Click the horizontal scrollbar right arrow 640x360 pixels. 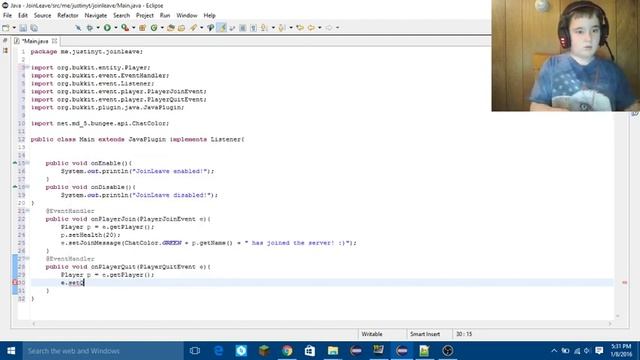point(610,324)
